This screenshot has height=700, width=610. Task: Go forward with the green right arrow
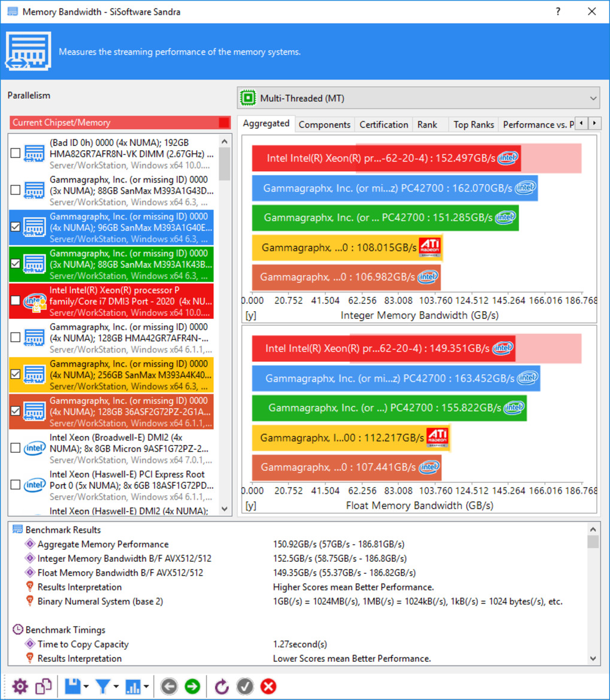pyautogui.click(x=193, y=686)
